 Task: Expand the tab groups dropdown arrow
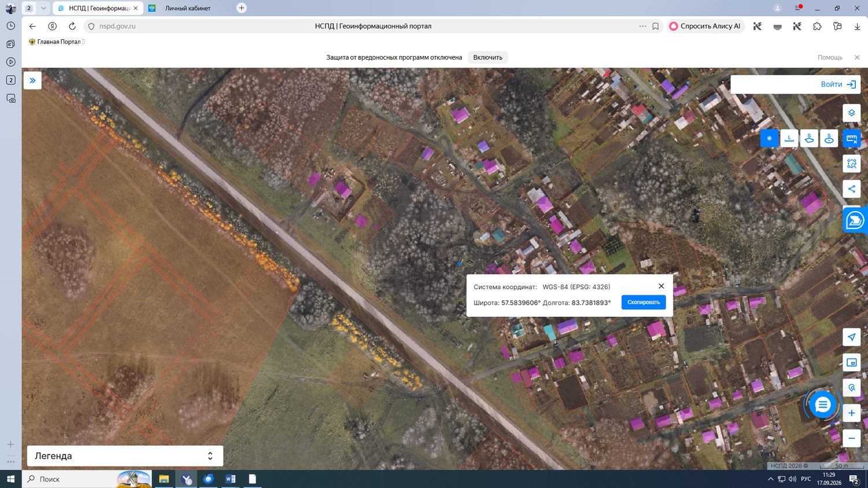click(x=43, y=8)
